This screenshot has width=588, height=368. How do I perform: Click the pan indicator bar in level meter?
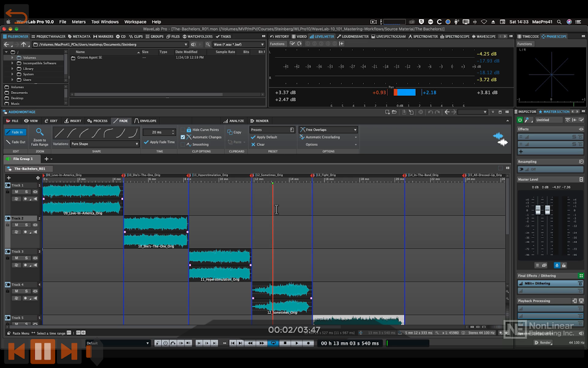tap(405, 92)
